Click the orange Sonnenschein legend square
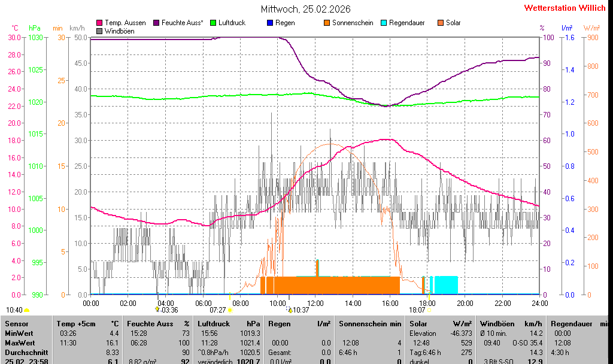The height and width of the screenshot is (364, 613). (x=327, y=23)
